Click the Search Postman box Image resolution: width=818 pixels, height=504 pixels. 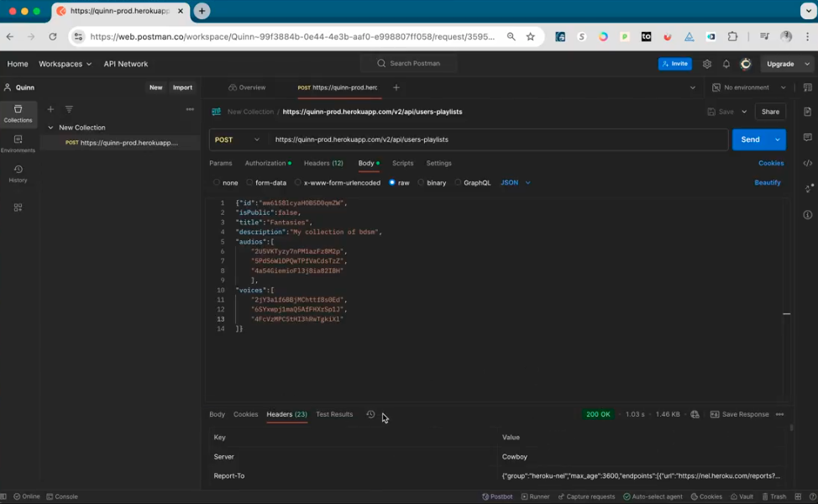pyautogui.click(x=408, y=63)
